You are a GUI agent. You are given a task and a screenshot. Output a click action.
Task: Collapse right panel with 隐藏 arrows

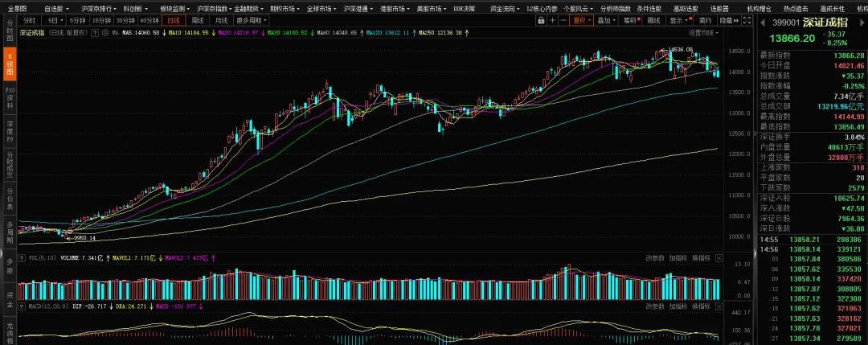730,20
